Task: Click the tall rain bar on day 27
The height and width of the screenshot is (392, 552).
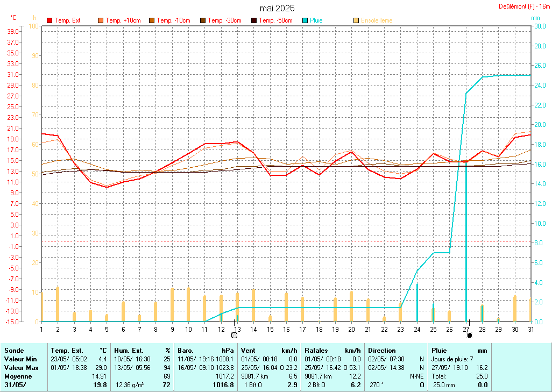Action: 466,242
